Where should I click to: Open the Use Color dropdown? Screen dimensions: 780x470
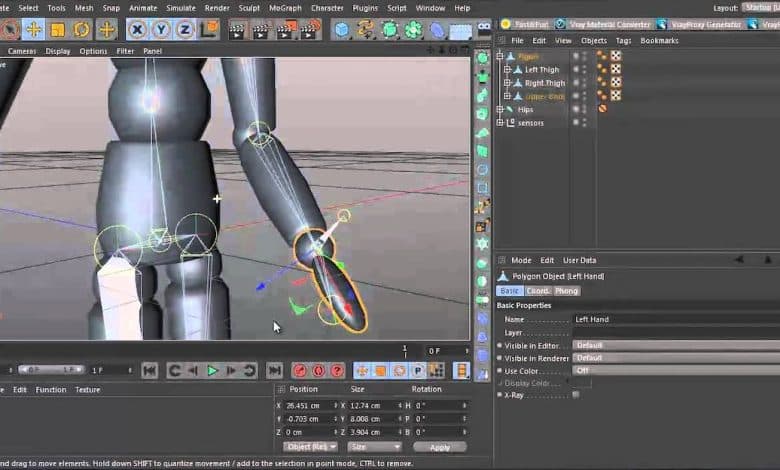pyautogui.click(x=676, y=371)
